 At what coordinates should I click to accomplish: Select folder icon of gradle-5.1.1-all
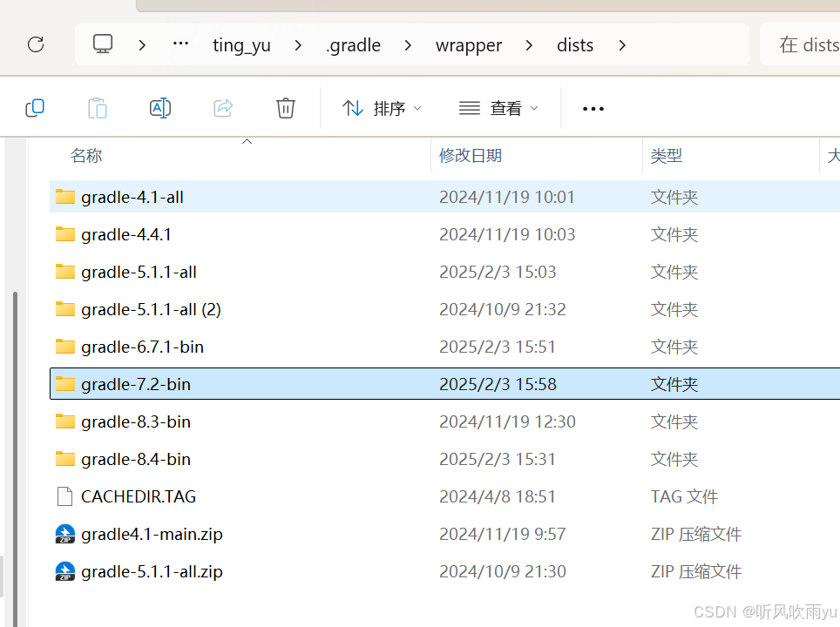click(x=64, y=272)
